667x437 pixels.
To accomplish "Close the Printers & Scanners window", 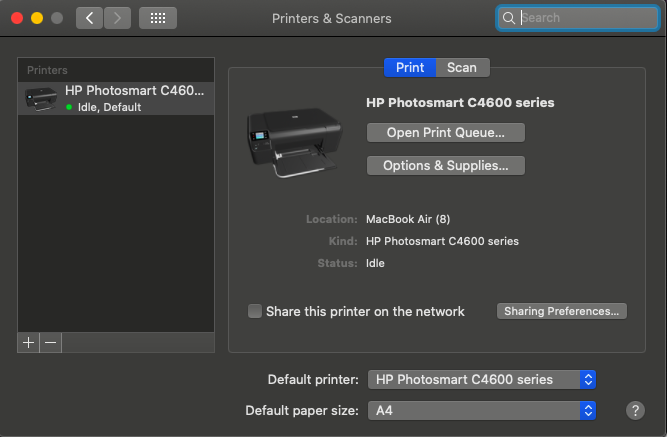I will coord(17,18).
